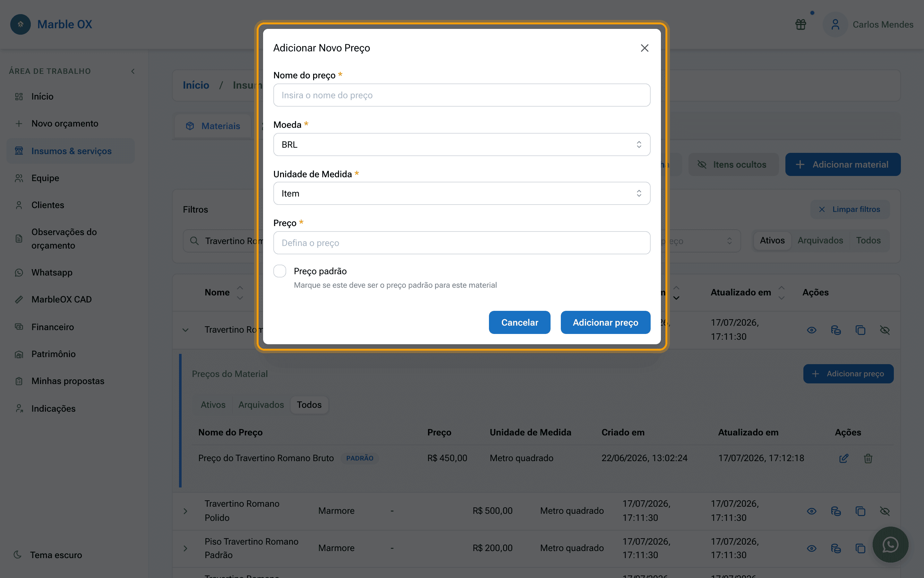Select the Ativos materials filter

coord(772,241)
